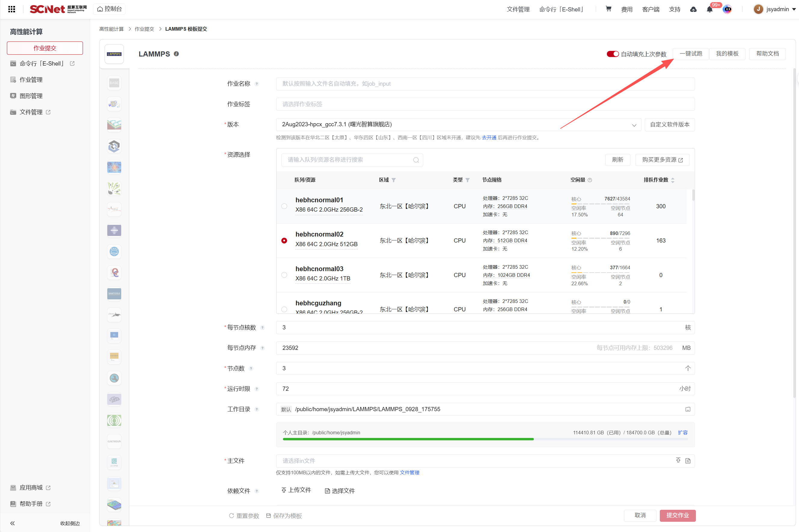Click the 扩容 link
The width and height of the screenshot is (799, 532).
tap(683, 433)
